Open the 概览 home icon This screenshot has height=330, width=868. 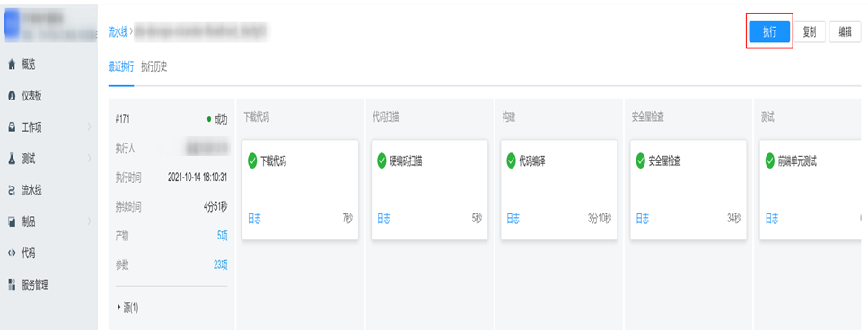[11, 65]
